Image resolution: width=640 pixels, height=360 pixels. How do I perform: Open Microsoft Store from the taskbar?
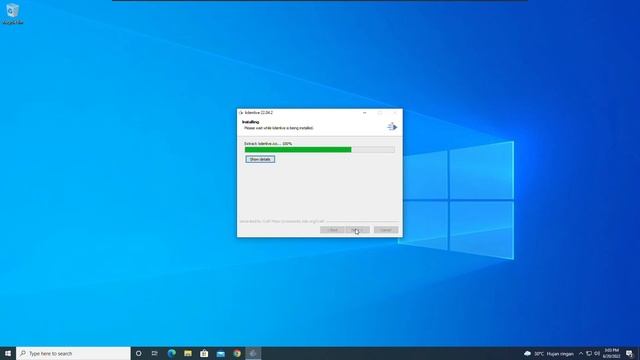(x=204, y=353)
